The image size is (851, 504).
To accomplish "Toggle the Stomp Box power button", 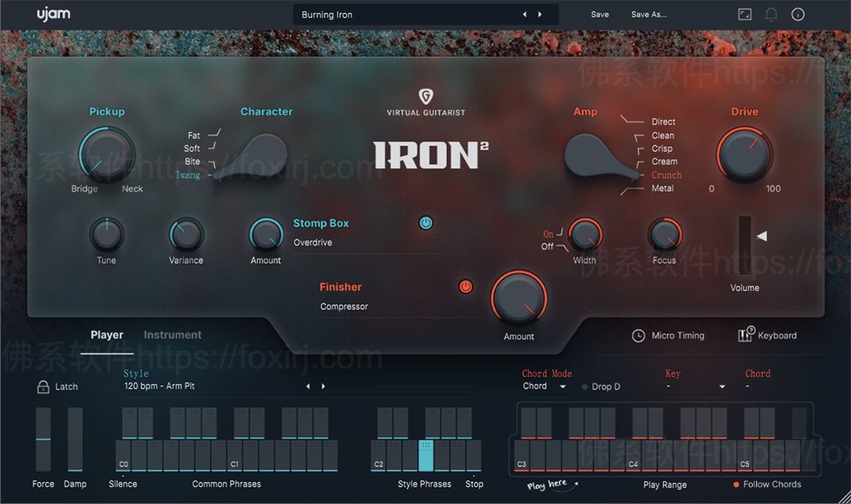I will click(x=425, y=223).
